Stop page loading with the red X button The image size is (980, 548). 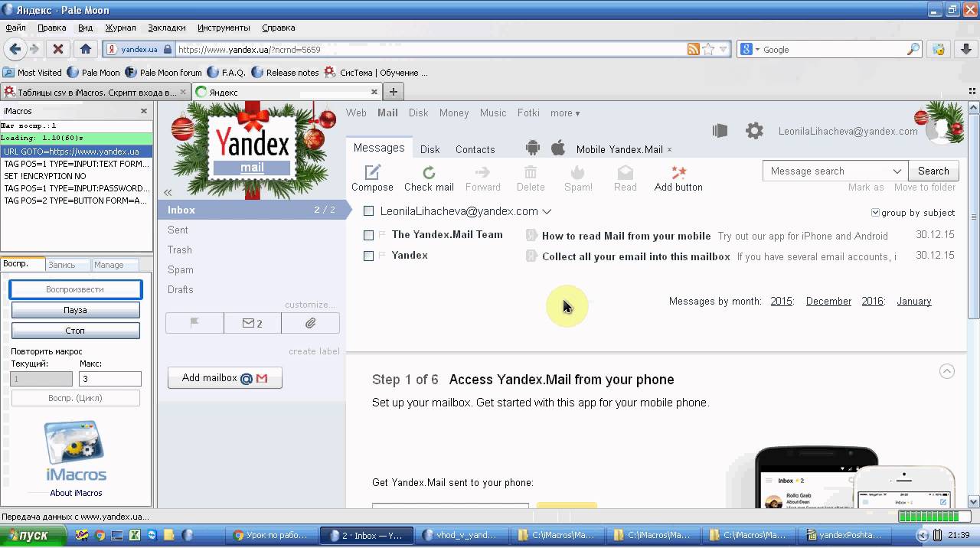(57, 49)
